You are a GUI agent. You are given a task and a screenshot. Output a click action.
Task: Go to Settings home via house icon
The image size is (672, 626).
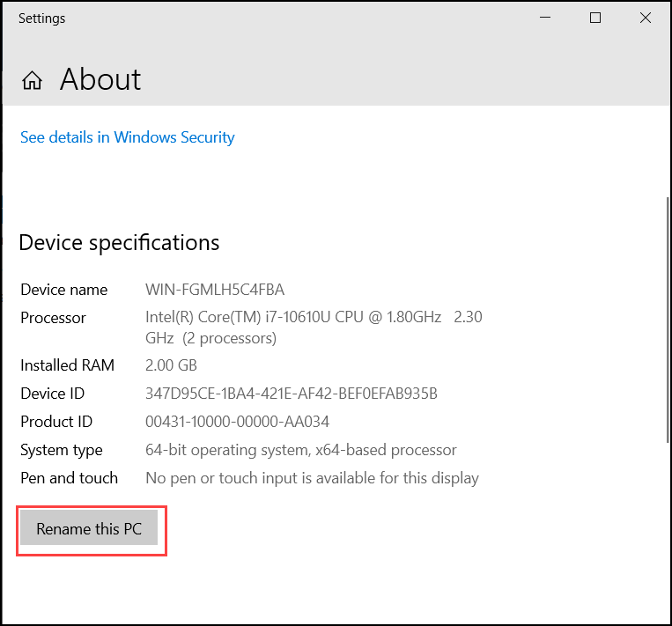tap(32, 80)
